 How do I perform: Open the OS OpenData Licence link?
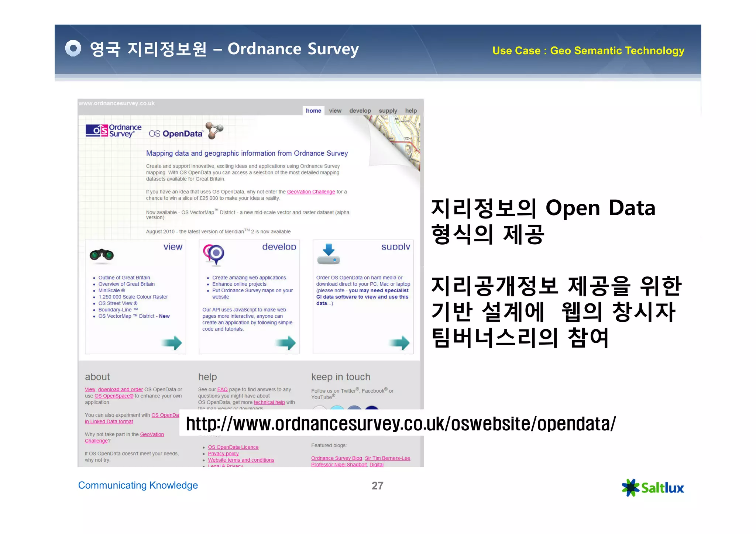pos(233,447)
